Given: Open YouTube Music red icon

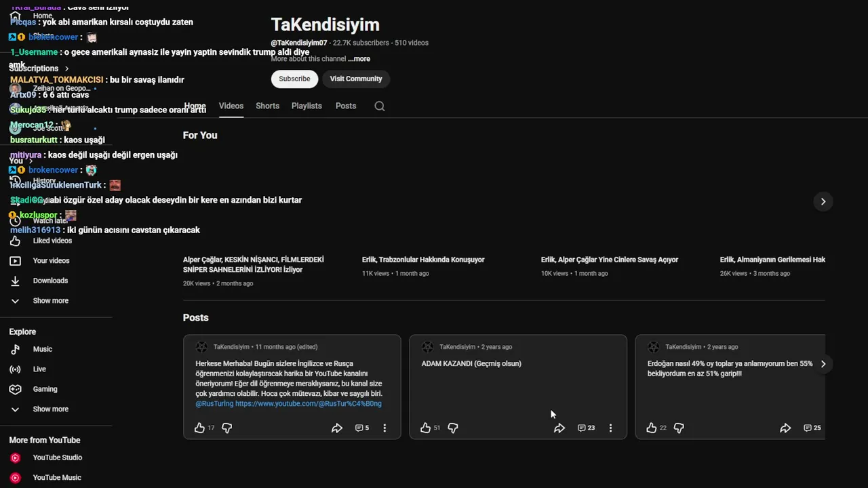Looking at the screenshot, I should point(15,478).
